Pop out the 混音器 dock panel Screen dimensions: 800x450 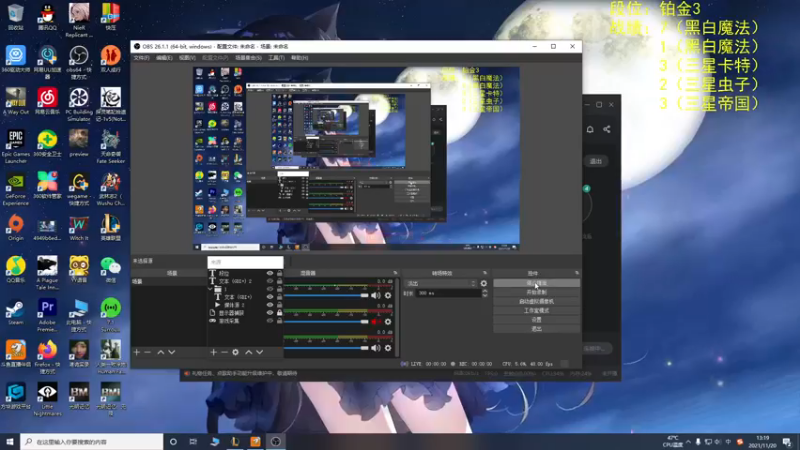(395, 273)
